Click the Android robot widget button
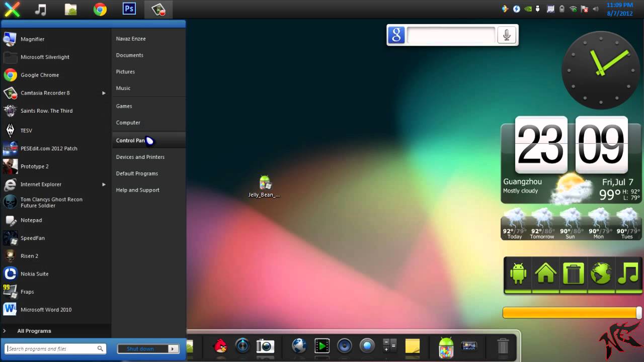Viewport: 644px width, 362px height. click(x=518, y=275)
